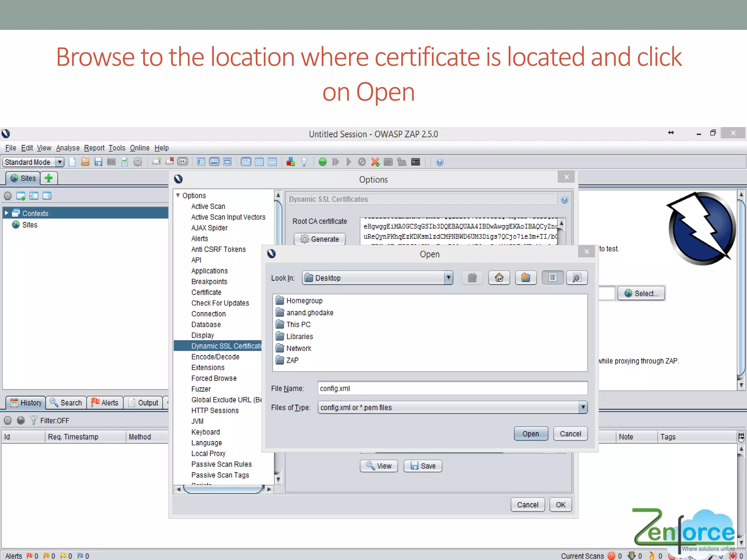Switch to the Alerts tab
This screenshot has height=560, width=747.
click(x=105, y=402)
